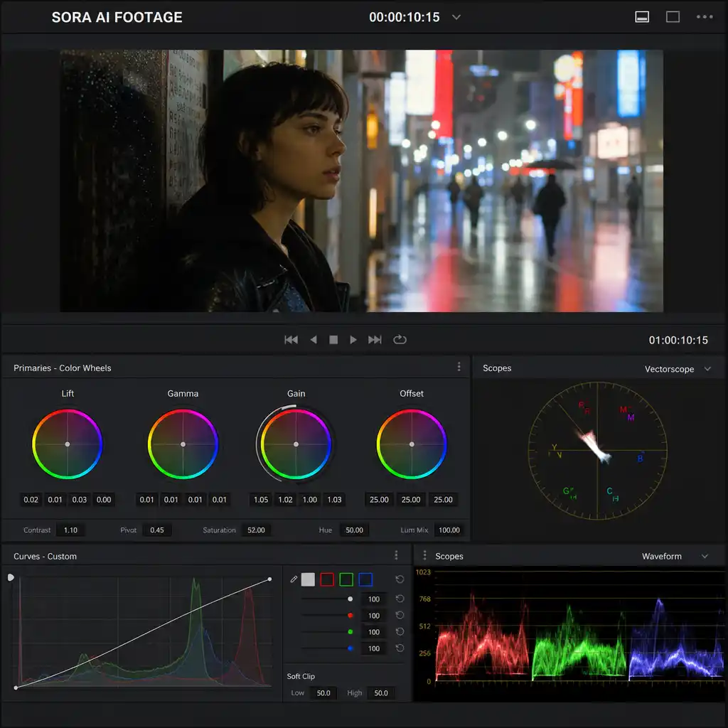This screenshot has width=728, height=728.
Task: Open Curves Custom panel options menu
Action: [x=396, y=555]
